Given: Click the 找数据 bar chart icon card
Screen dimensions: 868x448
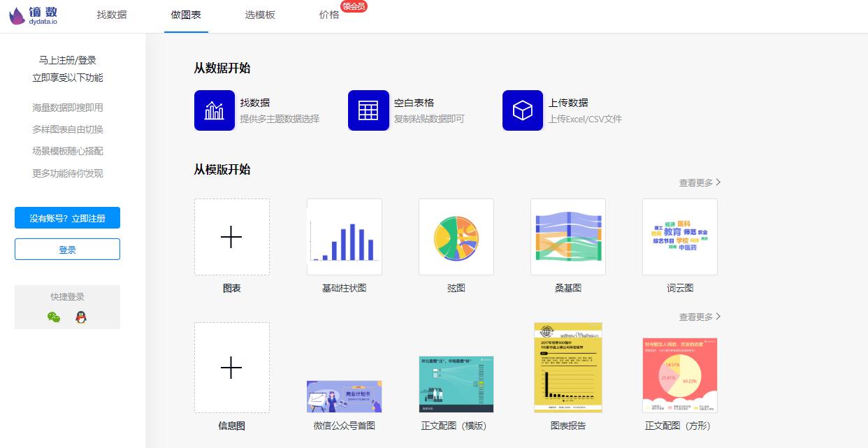Looking at the screenshot, I should (x=215, y=110).
